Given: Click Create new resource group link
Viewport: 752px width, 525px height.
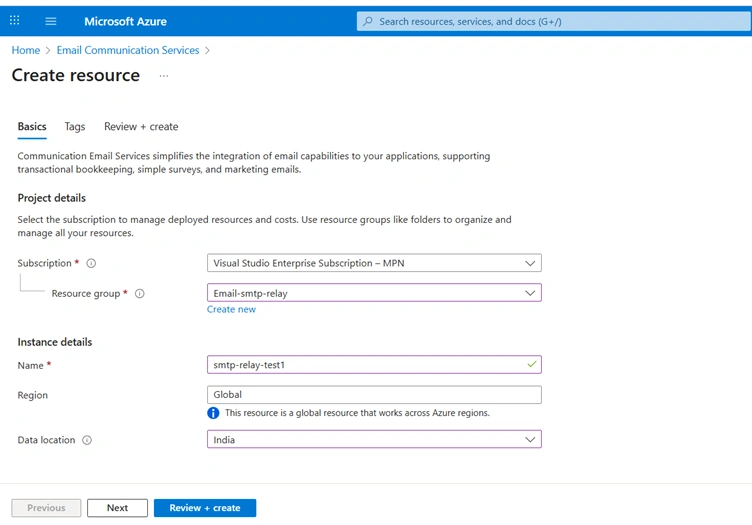Looking at the screenshot, I should (231, 309).
